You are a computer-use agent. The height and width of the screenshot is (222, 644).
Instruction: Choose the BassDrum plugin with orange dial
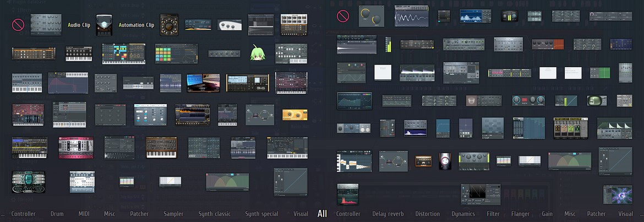click(x=169, y=25)
